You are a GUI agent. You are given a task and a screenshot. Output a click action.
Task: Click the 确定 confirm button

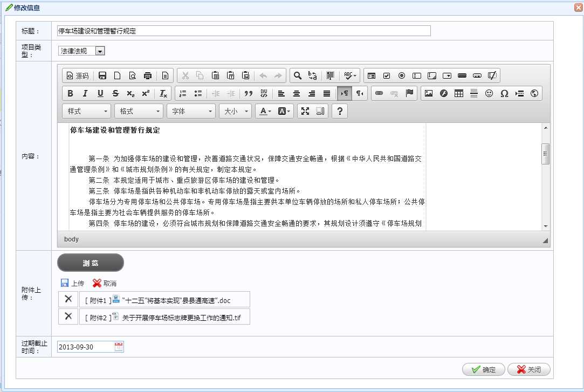click(x=484, y=370)
